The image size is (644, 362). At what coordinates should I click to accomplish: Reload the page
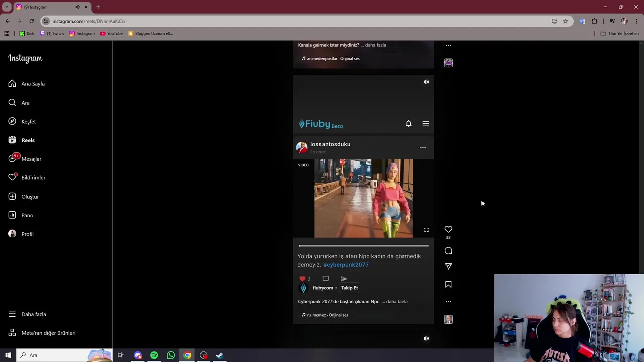pyautogui.click(x=31, y=21)
